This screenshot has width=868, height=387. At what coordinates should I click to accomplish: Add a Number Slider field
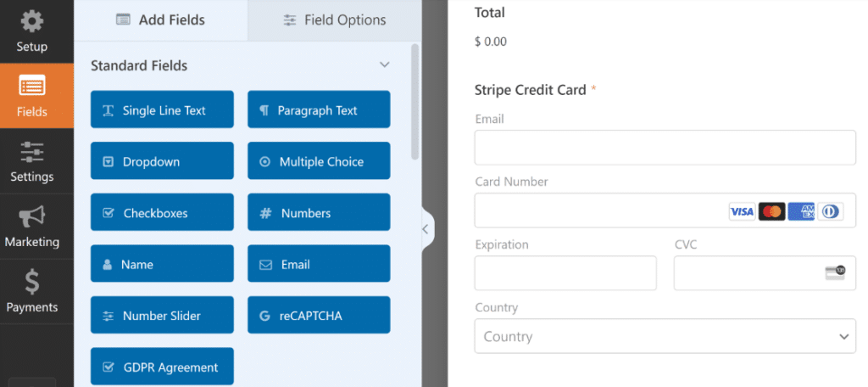[x=162, y=316]
